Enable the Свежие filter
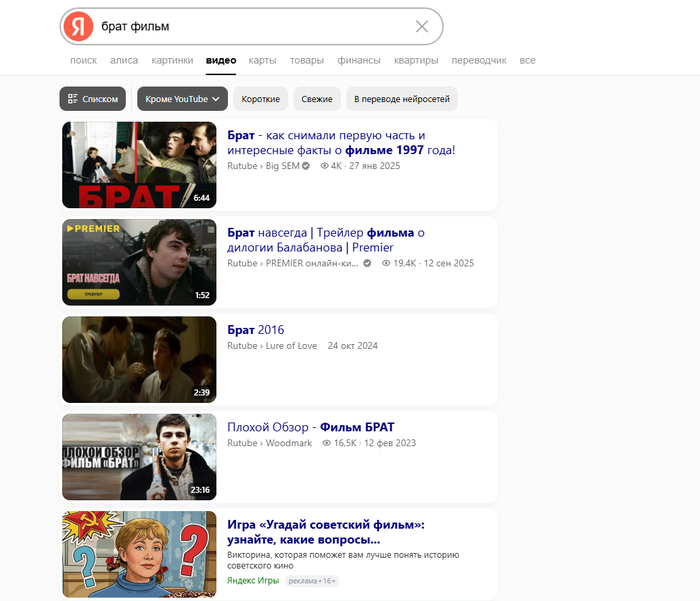Image resolution: width=700 pixels, height=601 pixels. pos(317,99)
